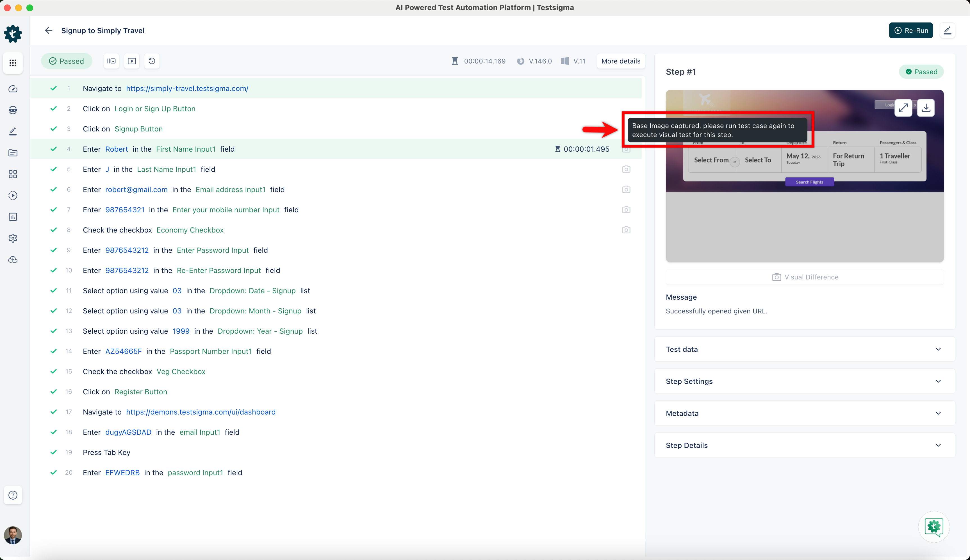970x560 pixels.
Task: Click the 987654321 mobile number value
Action: pos(125,210)
